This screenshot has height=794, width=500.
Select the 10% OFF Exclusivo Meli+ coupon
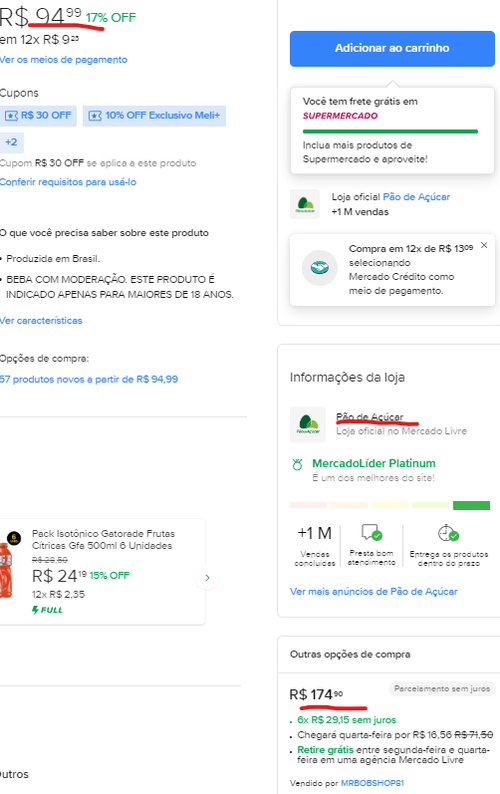(x=155, y=115)
